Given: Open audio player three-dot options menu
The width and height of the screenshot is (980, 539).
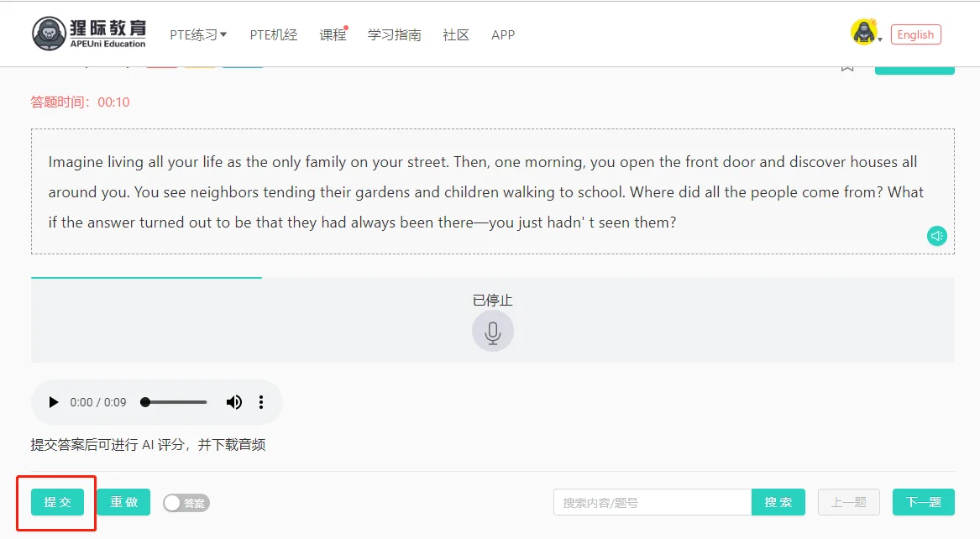Looking at the screenshot, I should click(261, 402).
